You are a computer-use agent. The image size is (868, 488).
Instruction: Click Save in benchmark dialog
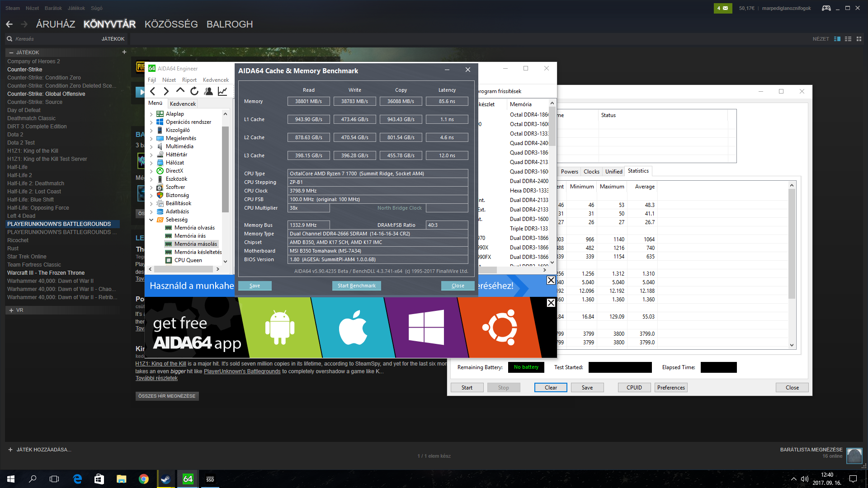255,286
